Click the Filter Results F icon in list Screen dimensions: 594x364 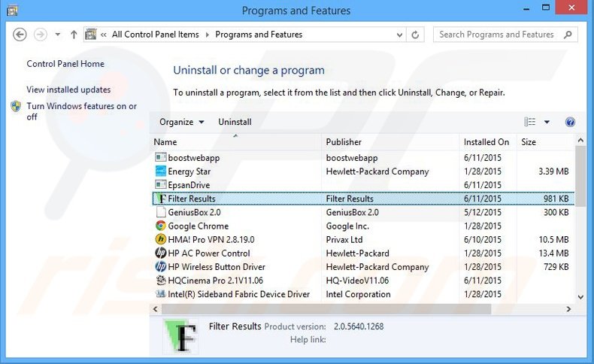(x=162, y=199)
